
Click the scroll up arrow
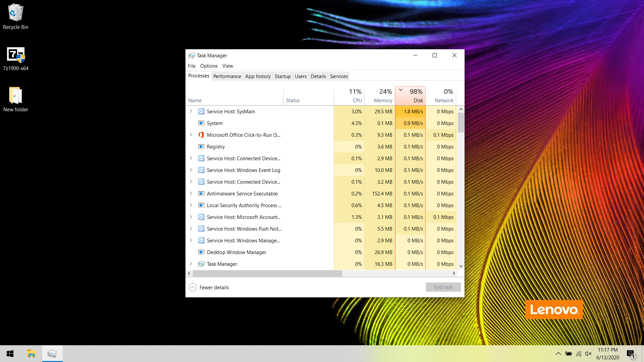pyautogui.click(x=461, y=109)
